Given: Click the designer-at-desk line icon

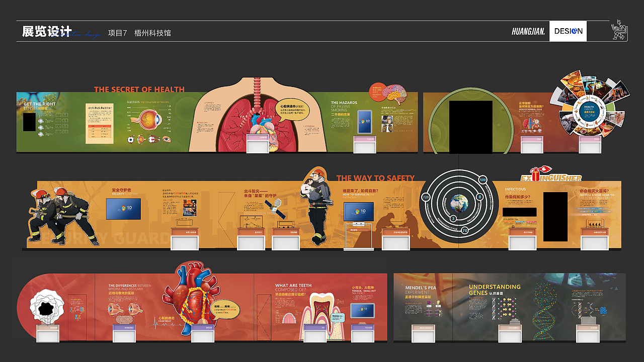Looking at the screenshot, I should tap(619, 30).
